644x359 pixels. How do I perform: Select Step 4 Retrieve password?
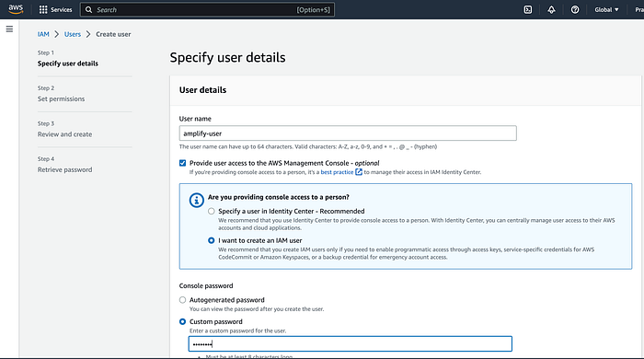click(x=65, y=169)
